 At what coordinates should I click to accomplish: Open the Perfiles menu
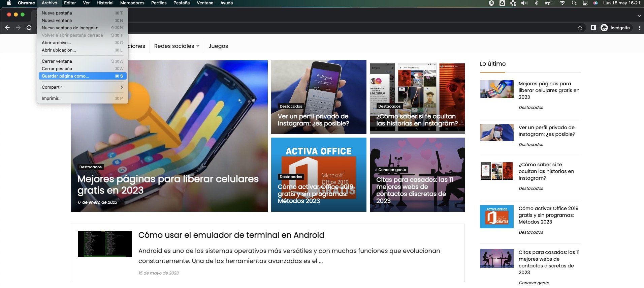pyautogui.click(x=159, y=3)
